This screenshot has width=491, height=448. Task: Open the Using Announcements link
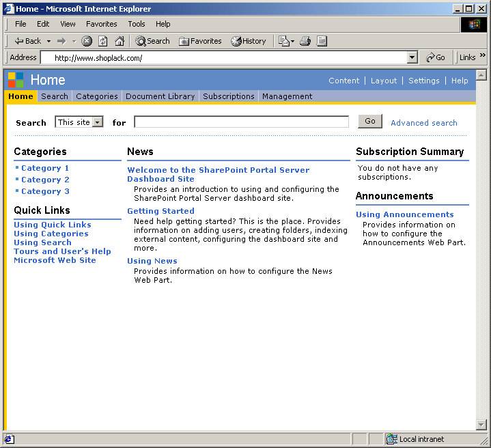[x=404, y=214]
